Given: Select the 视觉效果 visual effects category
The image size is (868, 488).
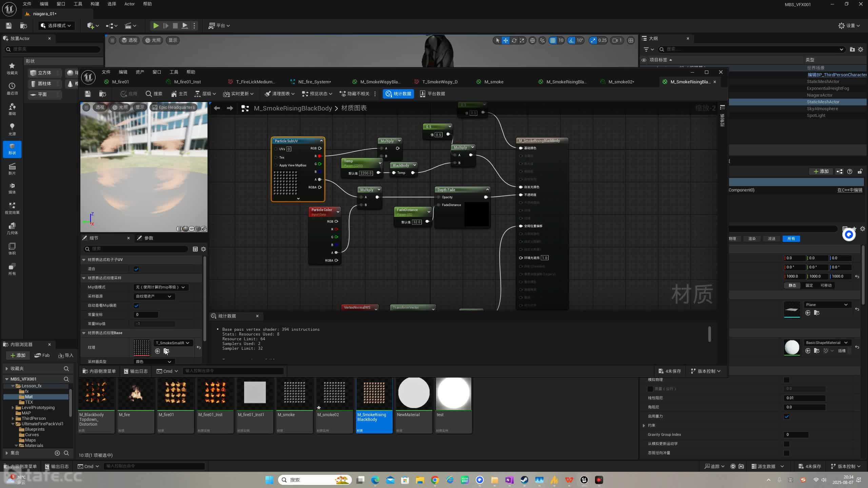Looking at the screenshot, I should coord(12,208).
